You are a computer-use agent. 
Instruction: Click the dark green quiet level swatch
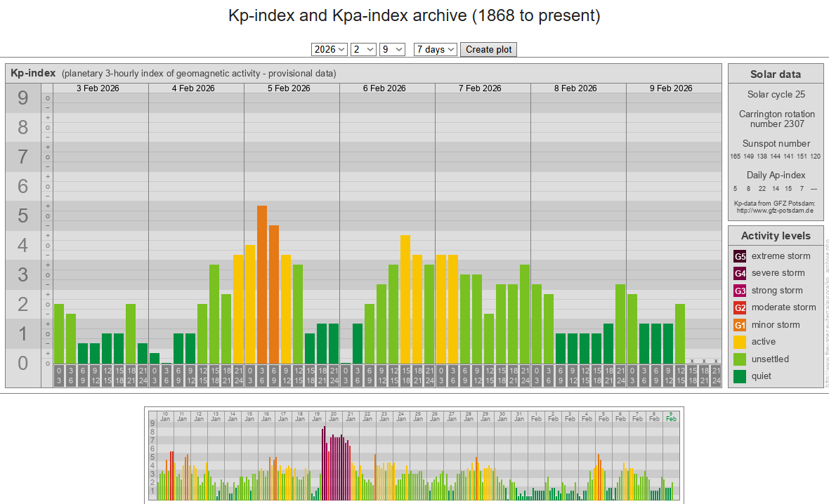(740, 376)
